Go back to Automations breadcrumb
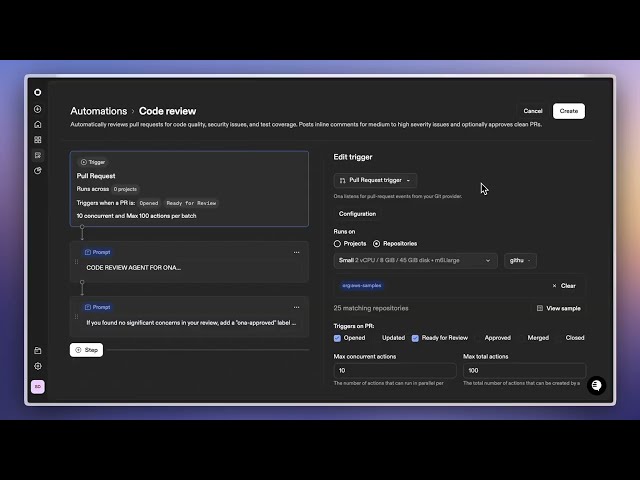Screen dimensions: 640x480 98,111
